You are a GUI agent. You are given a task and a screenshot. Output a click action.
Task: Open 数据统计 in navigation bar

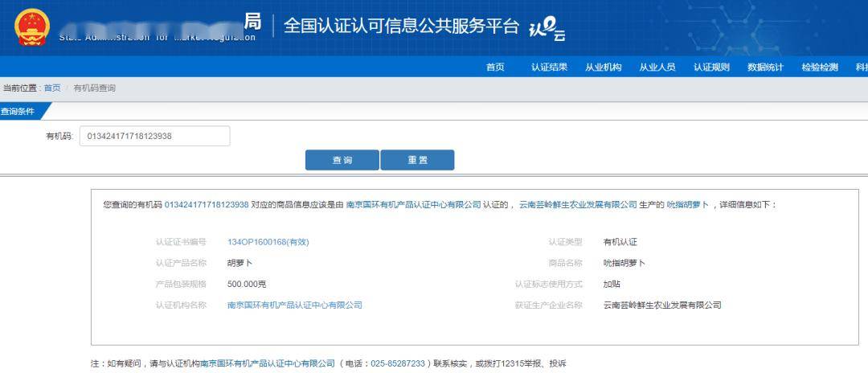(x=765, y=68)
